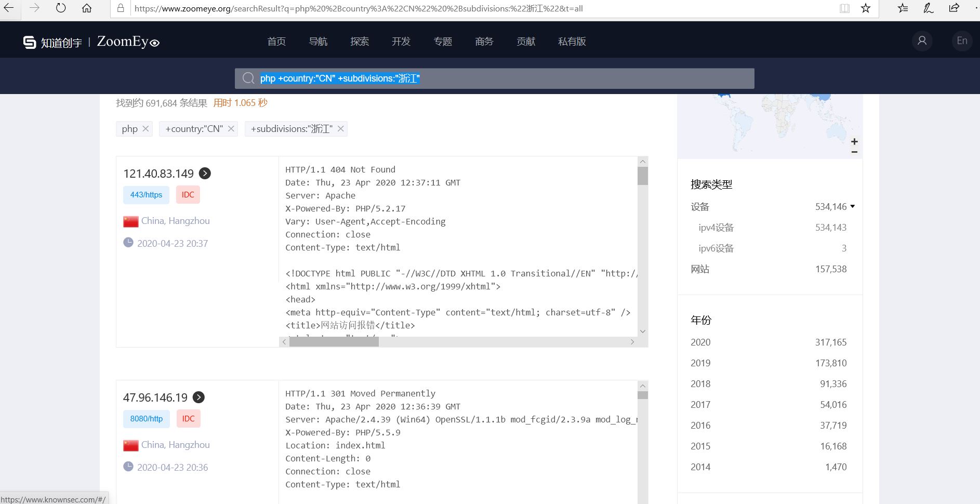
Task: Go to browser home page icon
Action: pos(87,8)
